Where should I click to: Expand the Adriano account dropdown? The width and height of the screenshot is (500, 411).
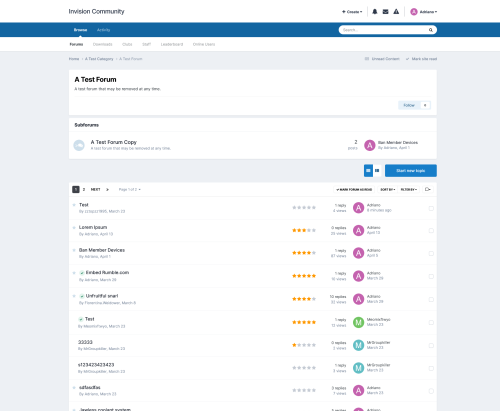428,12
